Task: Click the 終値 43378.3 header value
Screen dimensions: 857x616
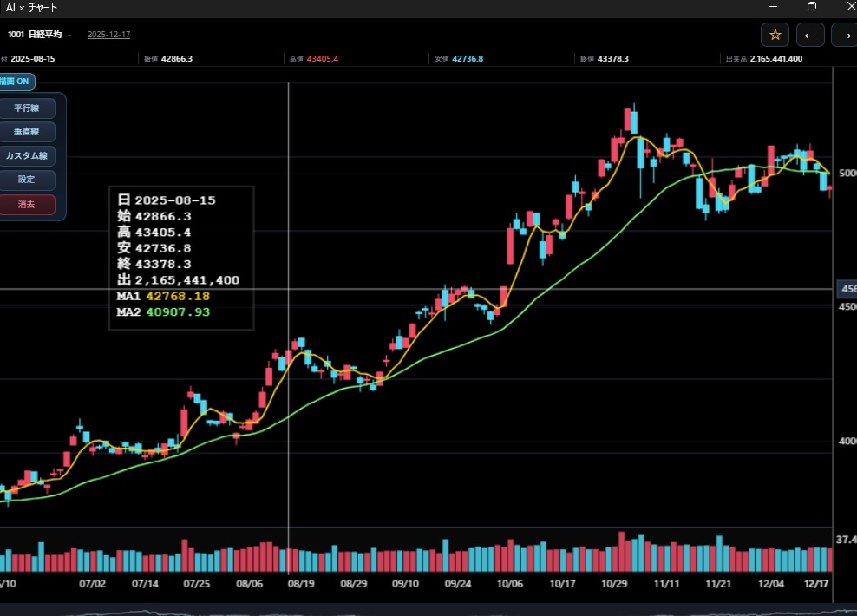Action: (605, 58)
